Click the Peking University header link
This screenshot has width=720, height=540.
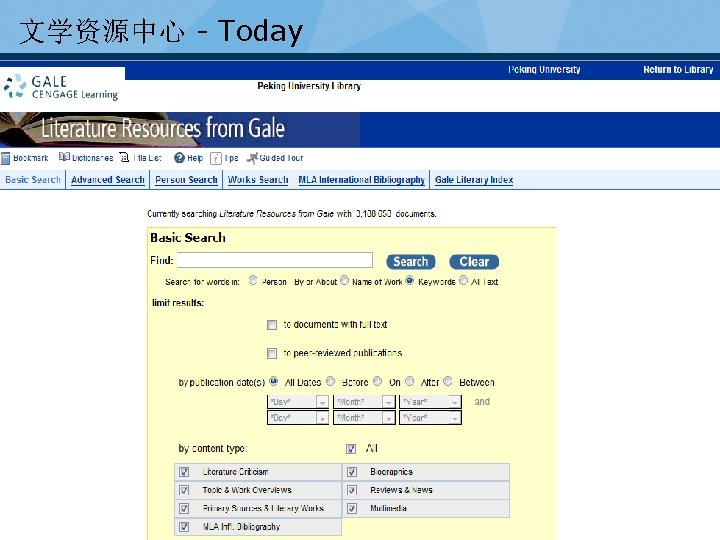[x=544, y=70]
